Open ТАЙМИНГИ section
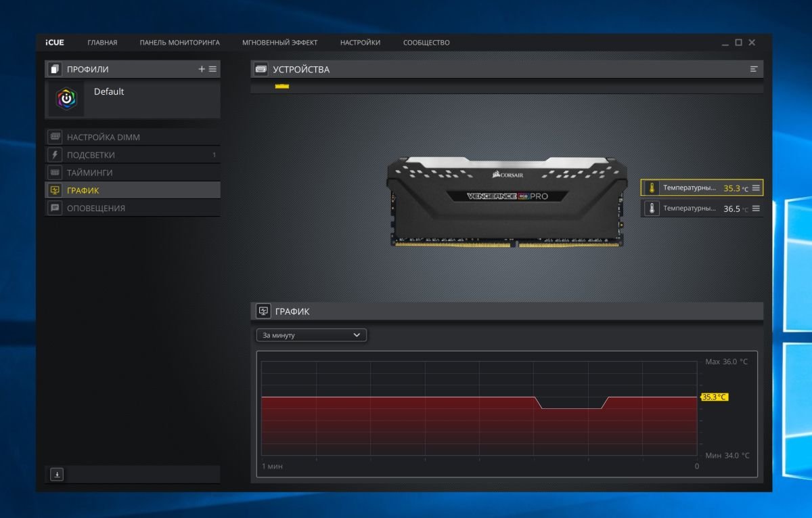 [133, 173]
